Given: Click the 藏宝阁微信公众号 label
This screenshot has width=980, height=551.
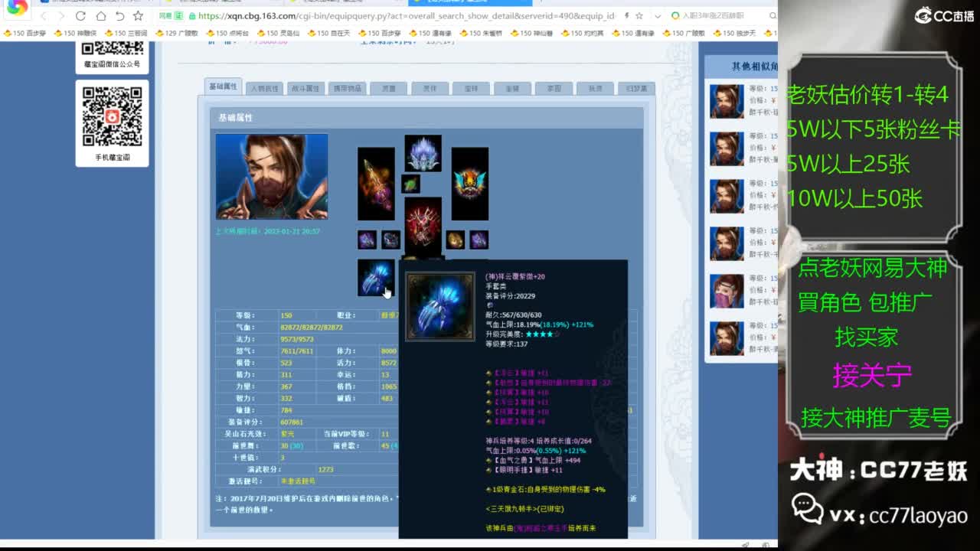Looking at the screenshot, I should point(113,64).
